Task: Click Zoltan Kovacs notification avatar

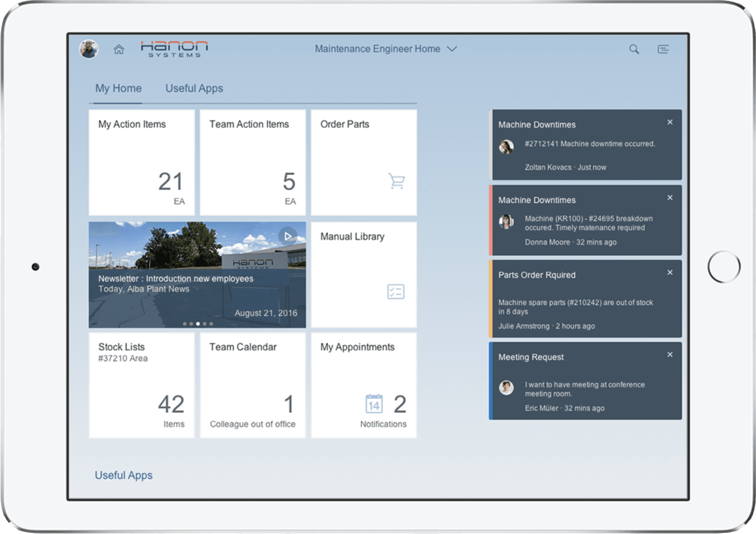Action: click(506, 147)
